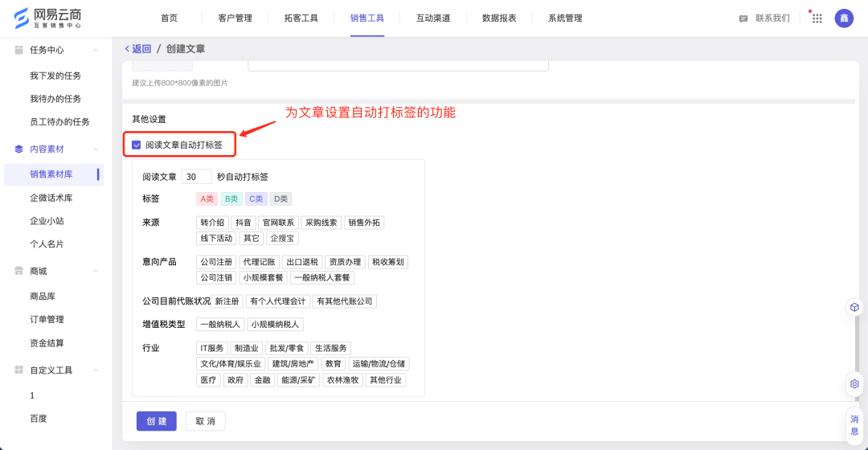The height and width of the screenshot is (450, 868).
Task: Select 销售素材库 in sidebar
Action: coord(54,174)
